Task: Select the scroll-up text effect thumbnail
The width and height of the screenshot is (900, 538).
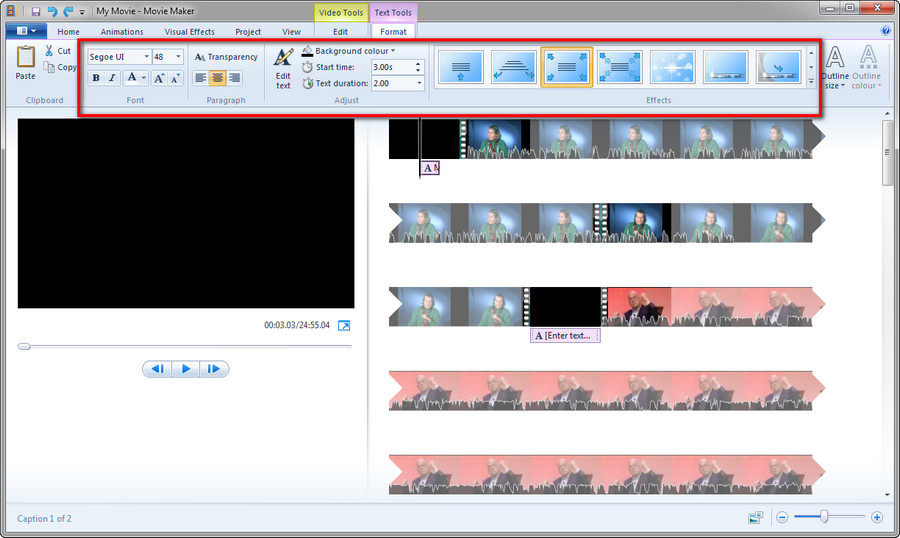Action: 461,67
